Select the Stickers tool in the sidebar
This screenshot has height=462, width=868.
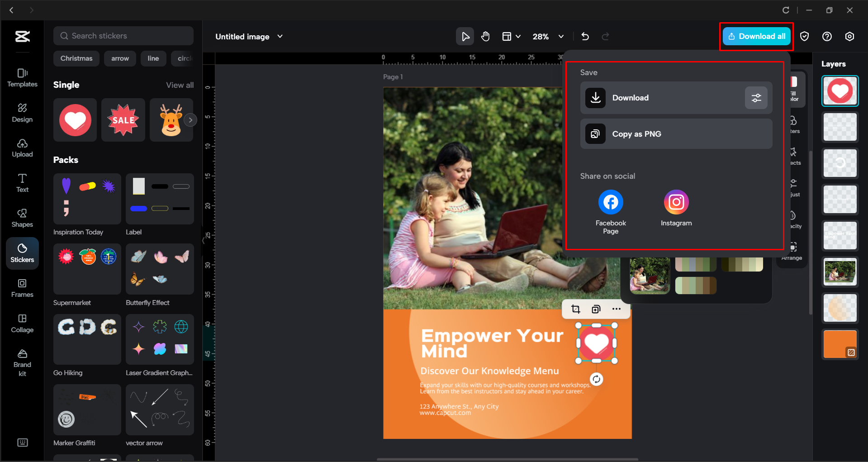coord(22,252)
